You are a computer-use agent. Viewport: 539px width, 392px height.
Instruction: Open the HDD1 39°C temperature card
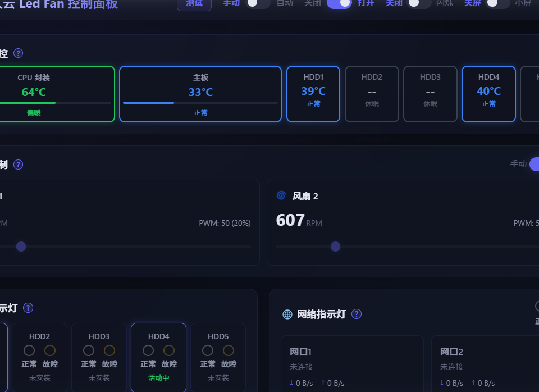(x=313, y=94)
